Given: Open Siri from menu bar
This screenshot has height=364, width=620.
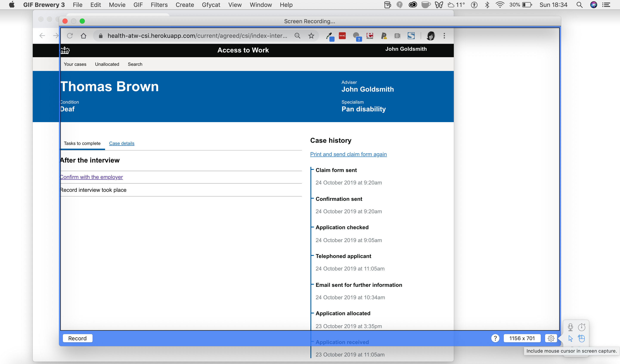Looking at the screenshot, I should [x=594, y=5].
